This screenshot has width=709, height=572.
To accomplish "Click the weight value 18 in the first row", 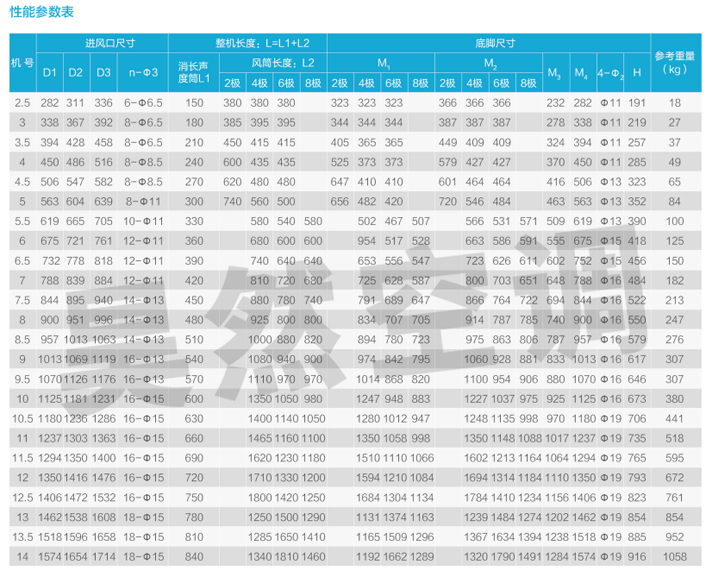I will click(677, 103).
